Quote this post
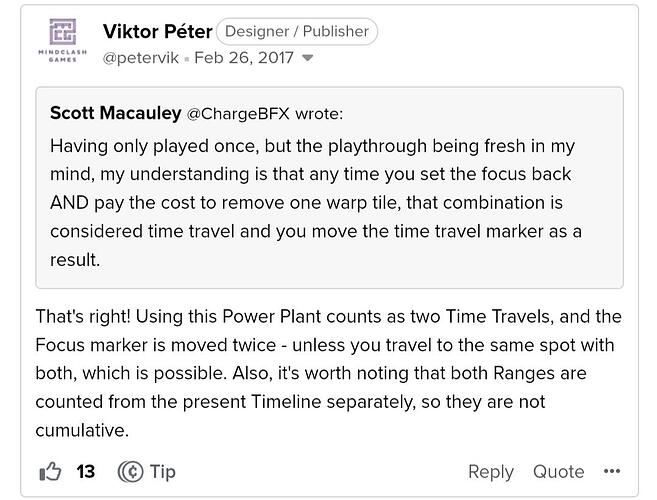 [558, 472]
